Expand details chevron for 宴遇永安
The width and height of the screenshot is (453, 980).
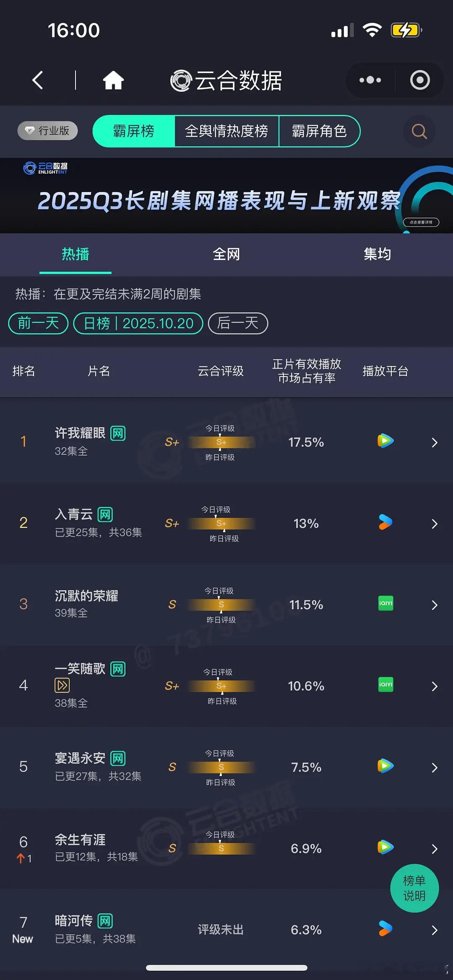click(435, 768)
